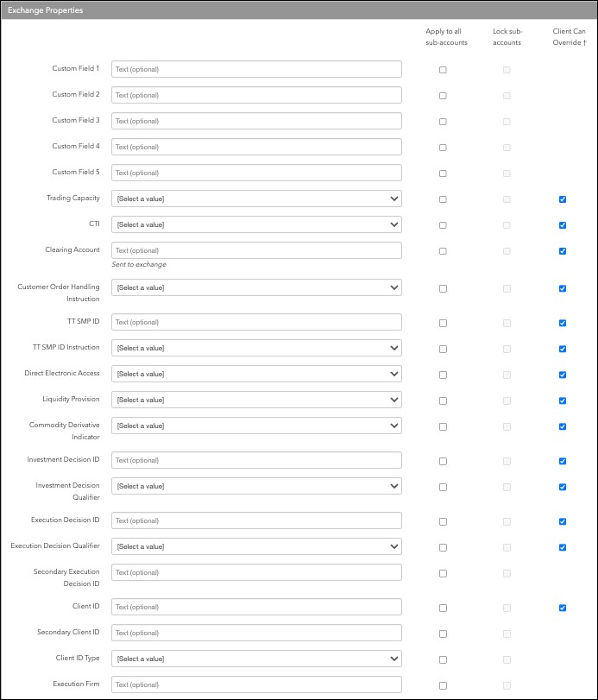This screenshot has width=598, height=700.
Task: Select a TT SMP ID Instruction value
Action: tap(256, 348)
